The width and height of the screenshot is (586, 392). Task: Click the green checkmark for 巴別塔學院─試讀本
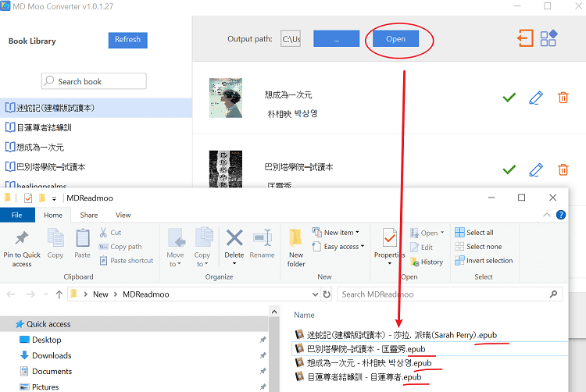coord(509,169)
